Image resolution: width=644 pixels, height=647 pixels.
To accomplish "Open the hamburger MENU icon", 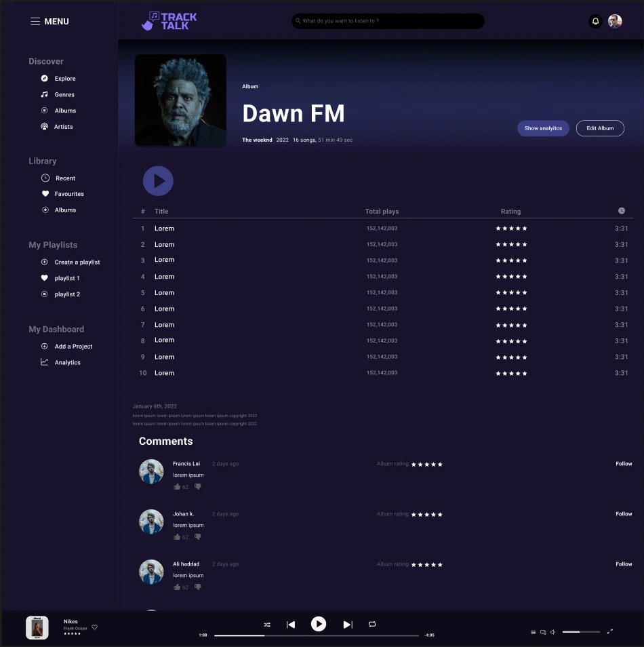I will pos(35,22).
